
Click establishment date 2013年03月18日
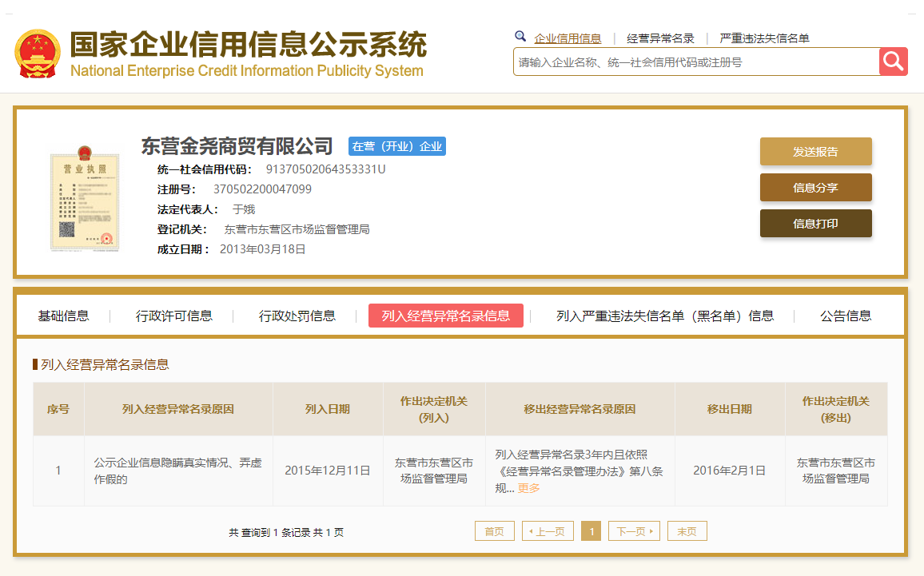point(263,250)
